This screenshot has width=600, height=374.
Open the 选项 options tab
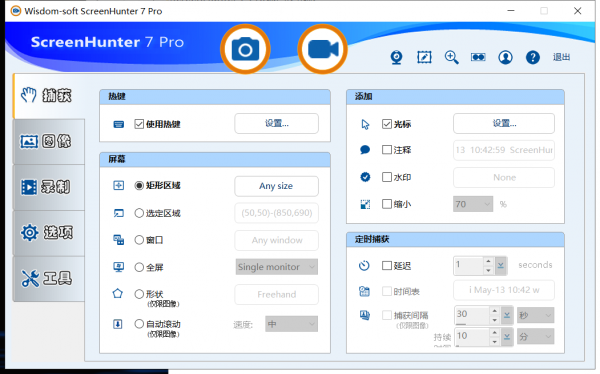(49, 233)
